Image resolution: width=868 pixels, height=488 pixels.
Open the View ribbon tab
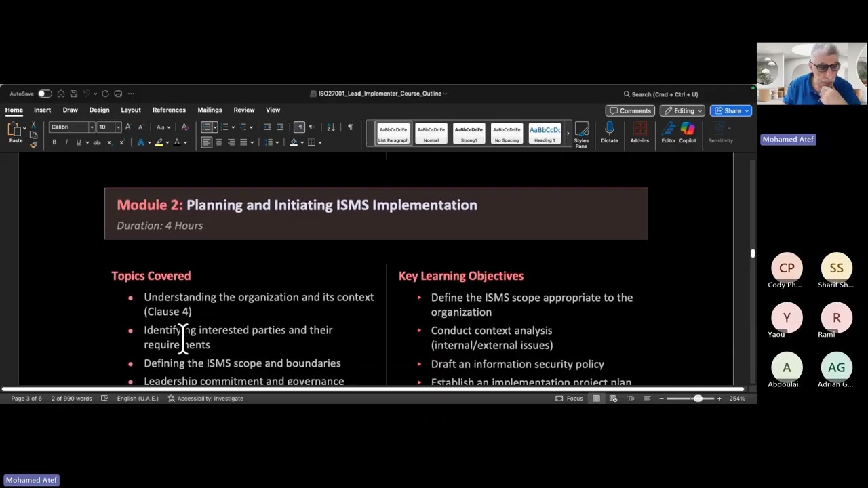coord(273,110)
